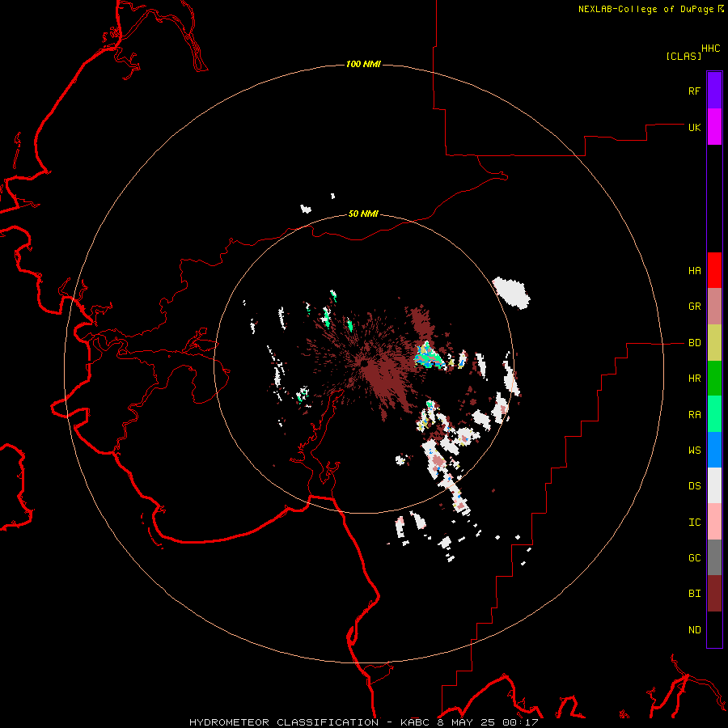The image size is (728, 728).
Task: Select the GR color swatch in legend
Action: coord(714,307)
